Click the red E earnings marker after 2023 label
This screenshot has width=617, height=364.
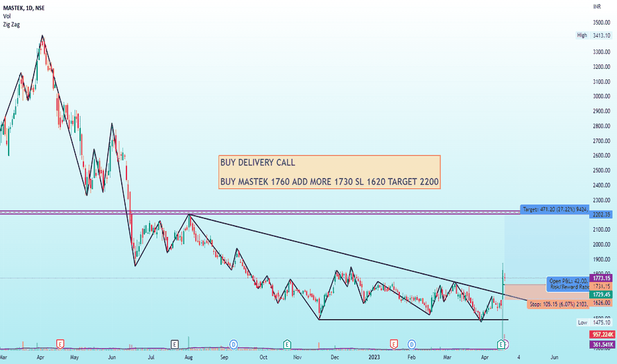click(393, 344)
